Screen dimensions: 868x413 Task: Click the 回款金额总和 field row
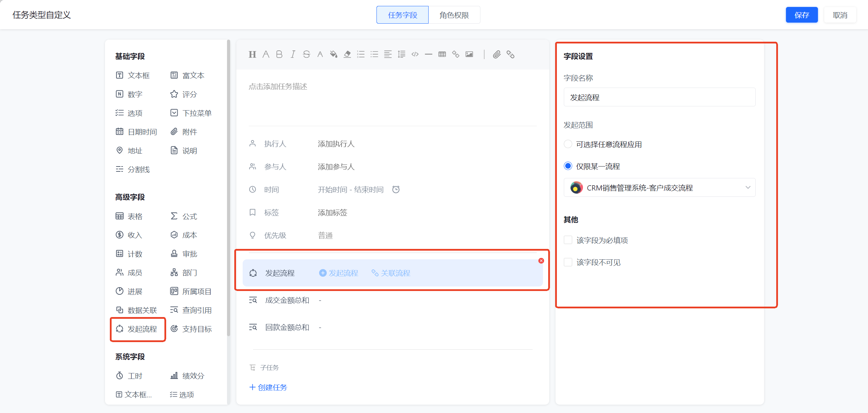click(392, 327)
